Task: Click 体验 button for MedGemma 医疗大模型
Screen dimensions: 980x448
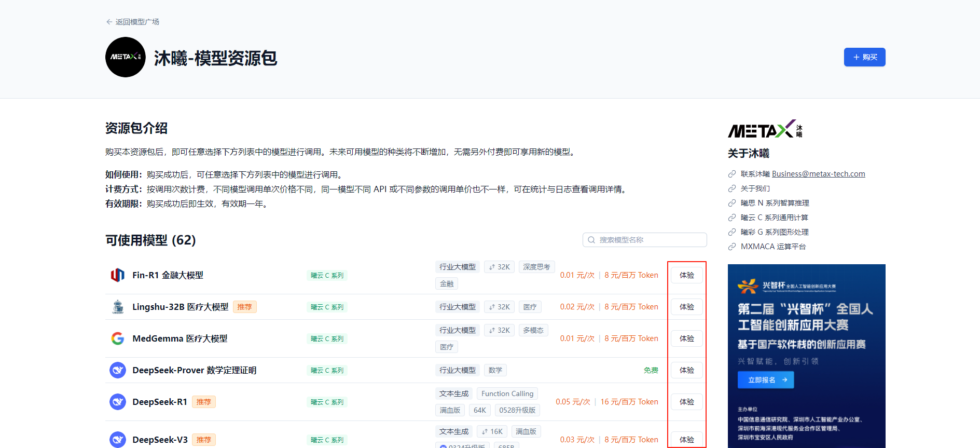Action: 687,338
